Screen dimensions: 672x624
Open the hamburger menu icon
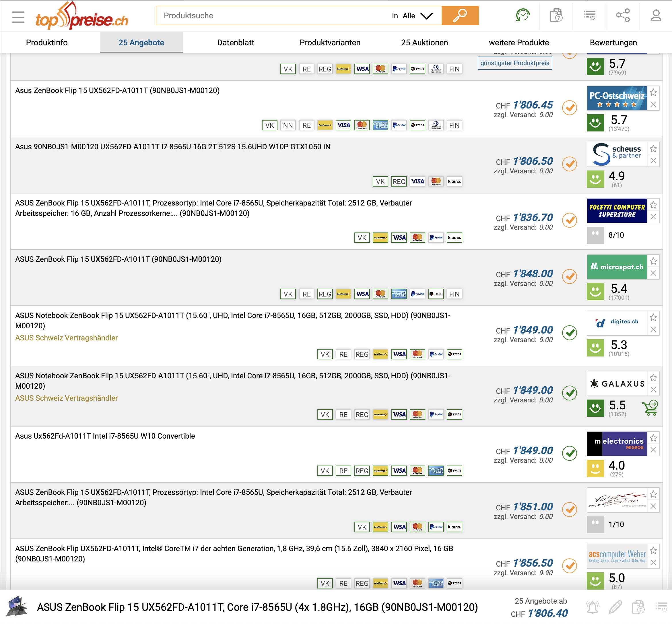coord(18,17)
